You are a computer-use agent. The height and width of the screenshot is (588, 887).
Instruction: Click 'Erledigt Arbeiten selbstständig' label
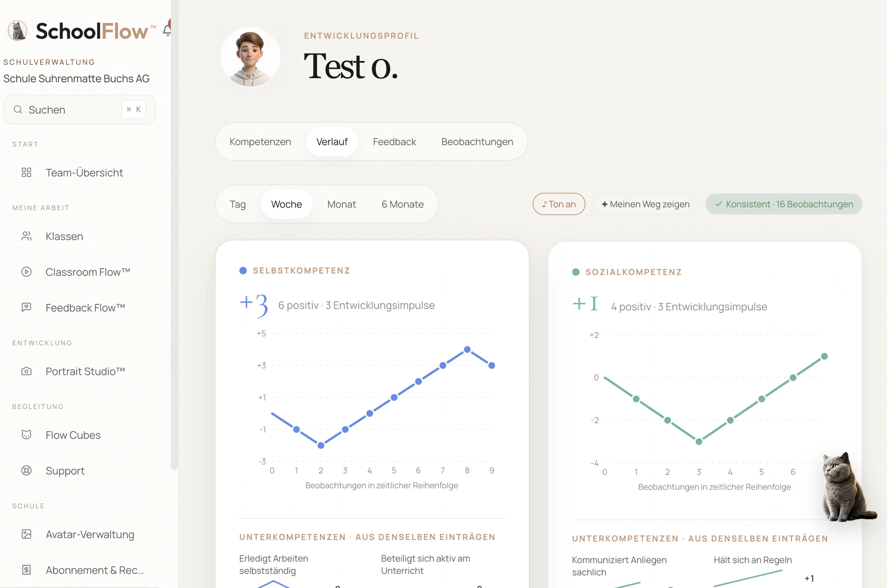(x=274, y=564)
